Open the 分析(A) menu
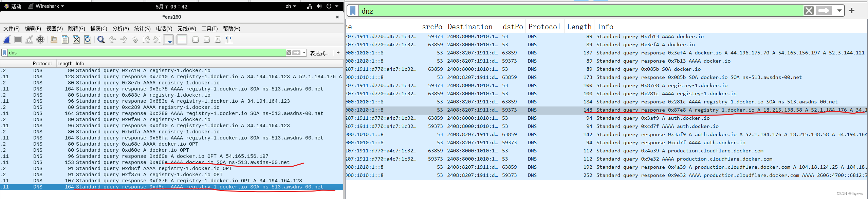 pyautogui.click(x=121, y=29)
